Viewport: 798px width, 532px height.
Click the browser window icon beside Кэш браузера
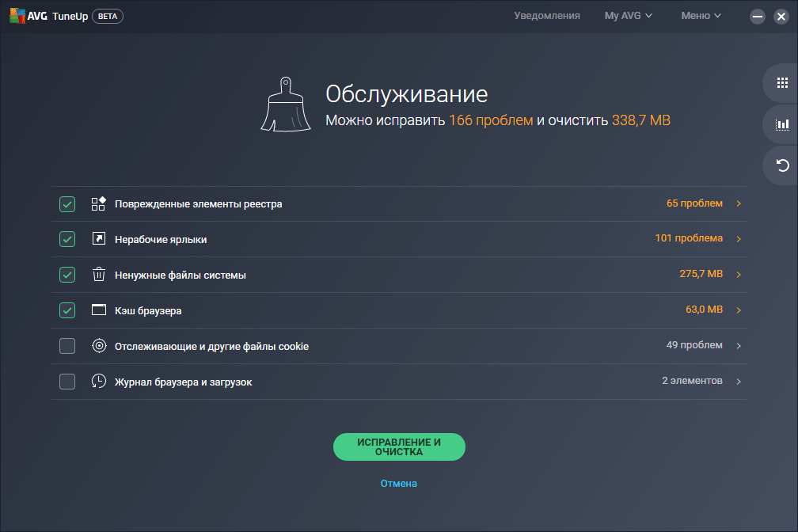pyautogui.click(x=98, y=310)
